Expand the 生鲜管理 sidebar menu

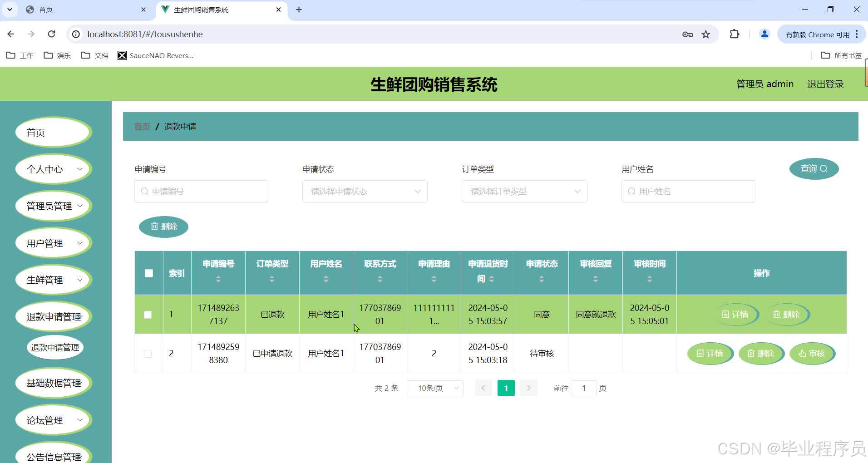click(x=54, y=280)
